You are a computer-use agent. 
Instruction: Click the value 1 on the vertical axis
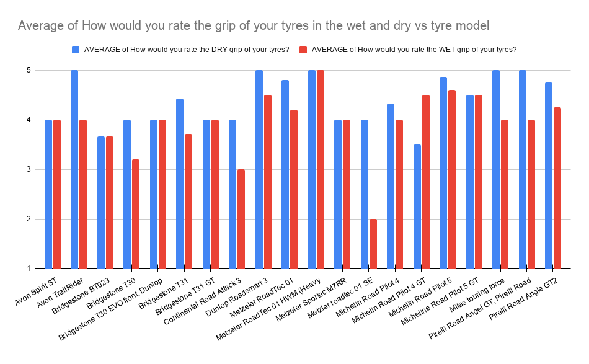28,269
